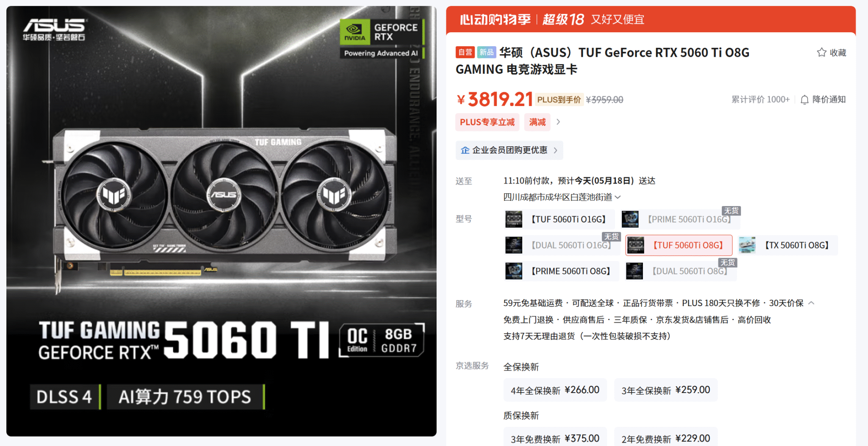The height and width of the screenshot is (446, 868).
Task: Select the 【PRIME 5060Ti O8G】 model option
Action: pos(562,271)
